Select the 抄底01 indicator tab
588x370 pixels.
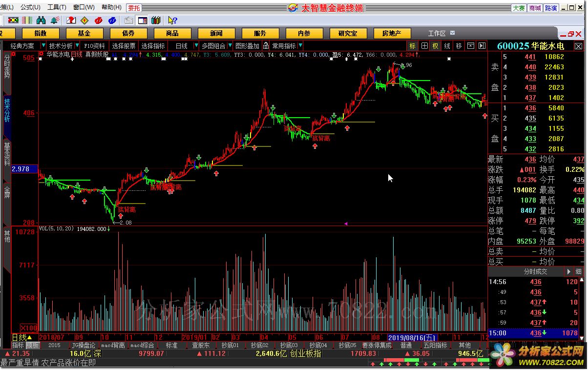[x=231, y=345]
